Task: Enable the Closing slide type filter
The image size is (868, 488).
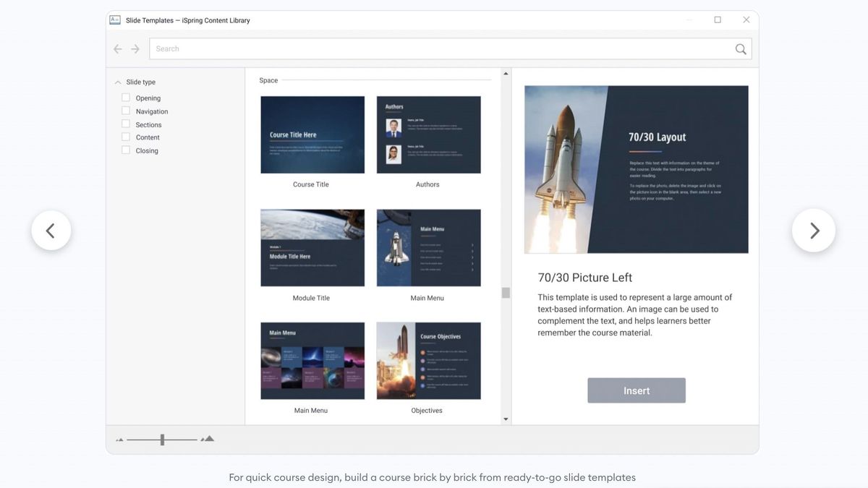Action: pyautogui.click(x=125, y=150)
